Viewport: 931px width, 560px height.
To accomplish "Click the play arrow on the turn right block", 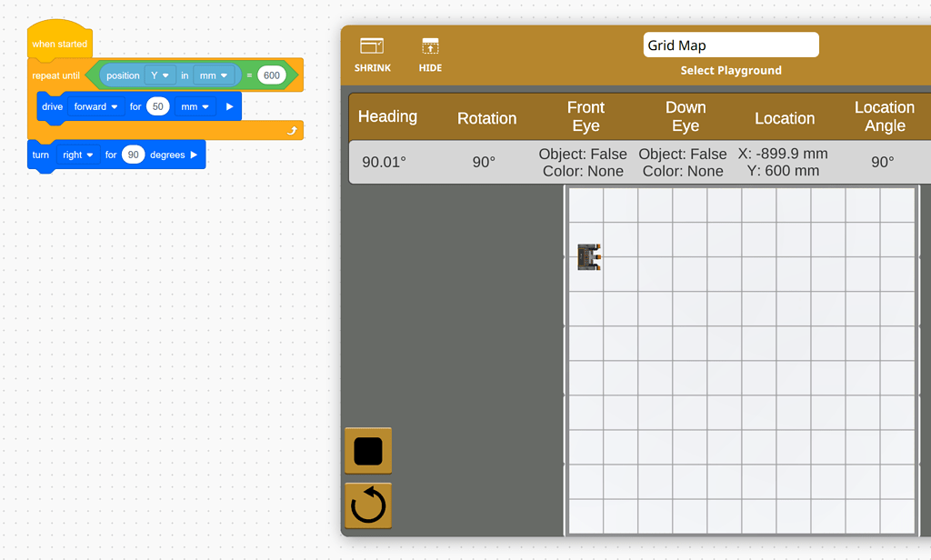I will (x=194, y=155).
